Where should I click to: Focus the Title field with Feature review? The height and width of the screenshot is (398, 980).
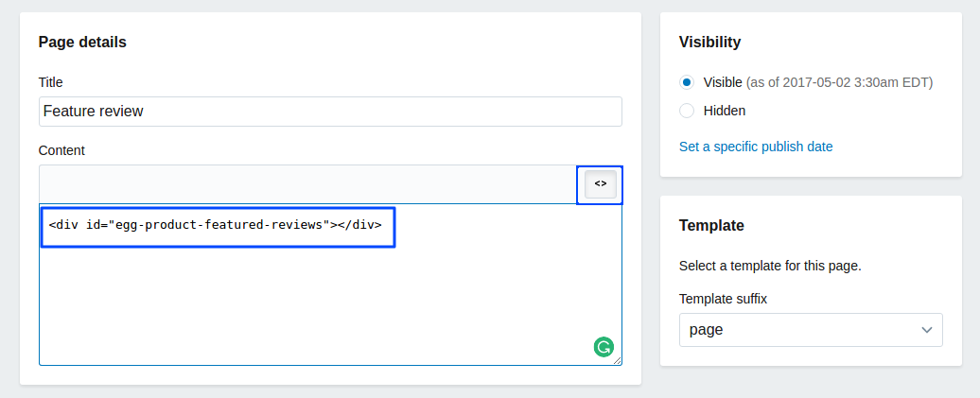(x=330, y=112)
